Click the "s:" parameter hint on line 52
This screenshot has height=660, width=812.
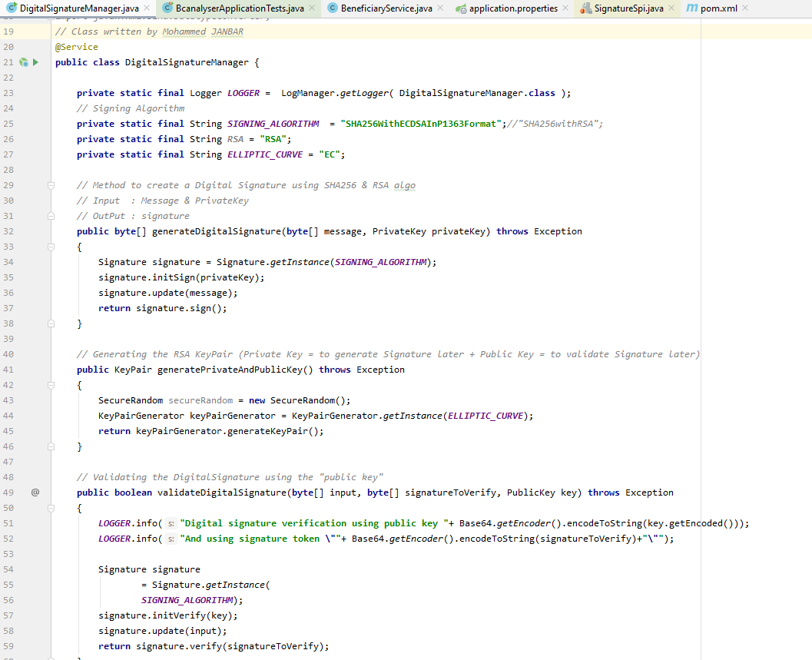click(171, 539)
